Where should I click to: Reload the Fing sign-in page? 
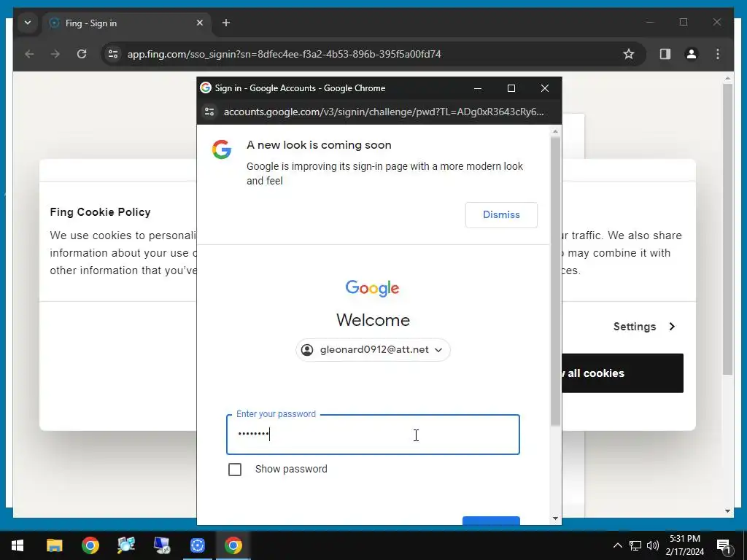tap(82, 54)
